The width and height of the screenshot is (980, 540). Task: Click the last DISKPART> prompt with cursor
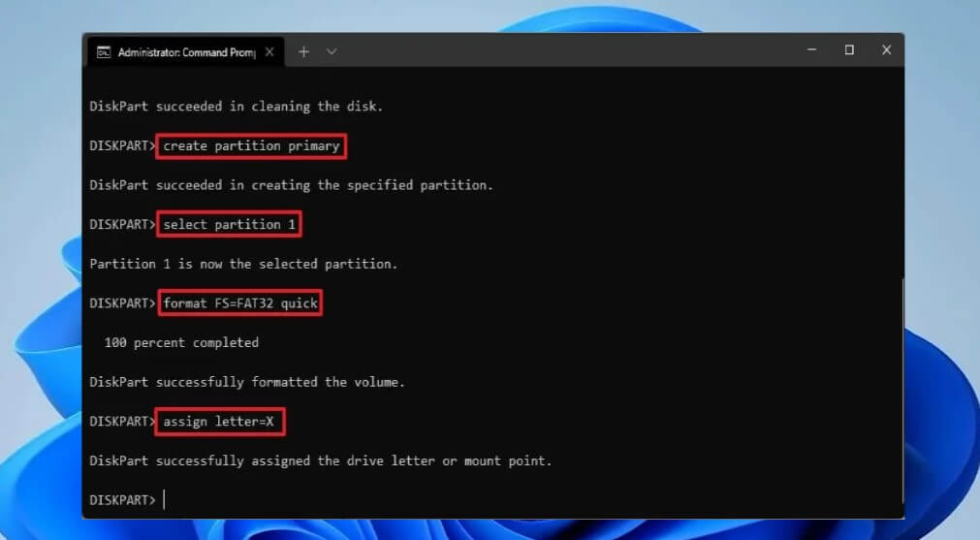point(128,500)
